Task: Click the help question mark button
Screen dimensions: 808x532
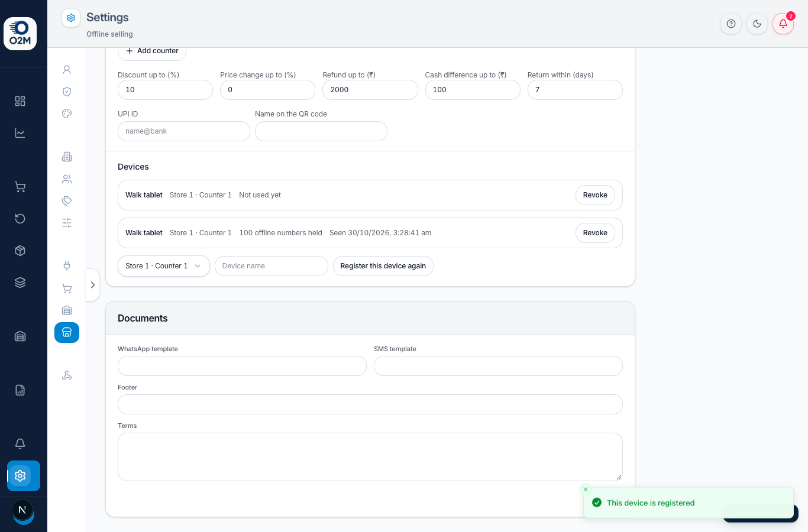Action: 731,24
